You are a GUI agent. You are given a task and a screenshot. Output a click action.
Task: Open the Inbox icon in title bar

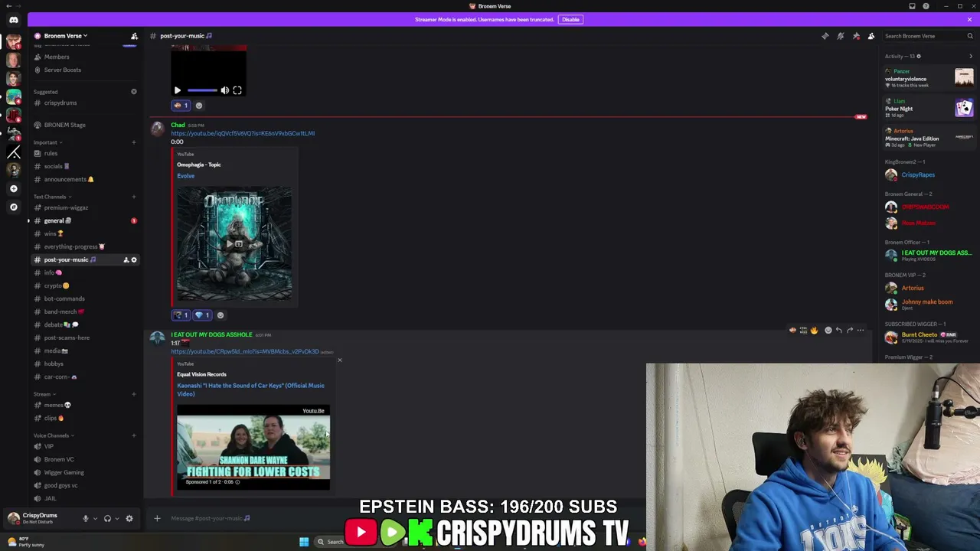(x=912, y=6)
